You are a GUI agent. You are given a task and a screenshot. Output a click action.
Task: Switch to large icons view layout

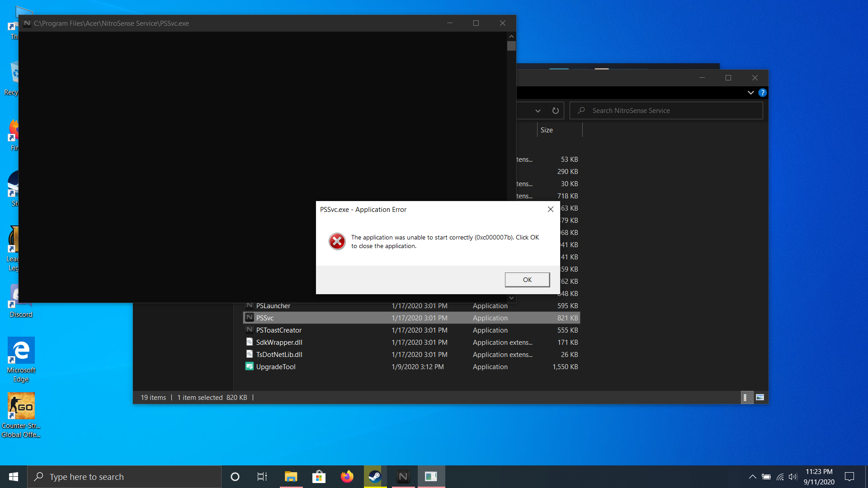click(760, 398)
